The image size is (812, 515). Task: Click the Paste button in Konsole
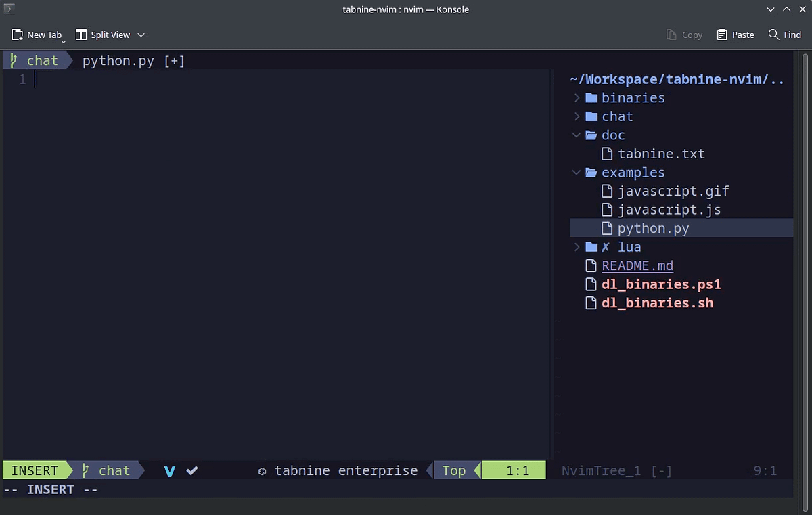pos(735,35)
